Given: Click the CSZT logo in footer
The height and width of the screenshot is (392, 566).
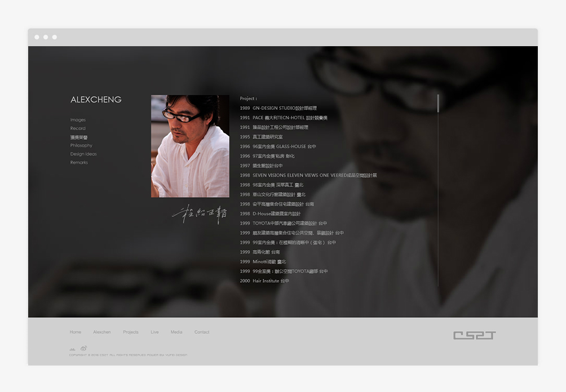Looking at the screenshot, I should coord(474,336).
